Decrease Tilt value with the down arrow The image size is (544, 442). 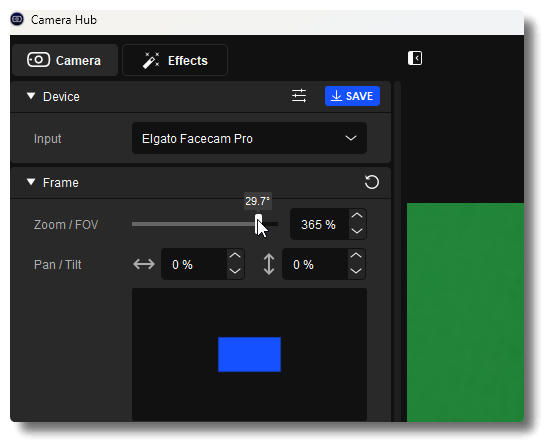point(356,271)
